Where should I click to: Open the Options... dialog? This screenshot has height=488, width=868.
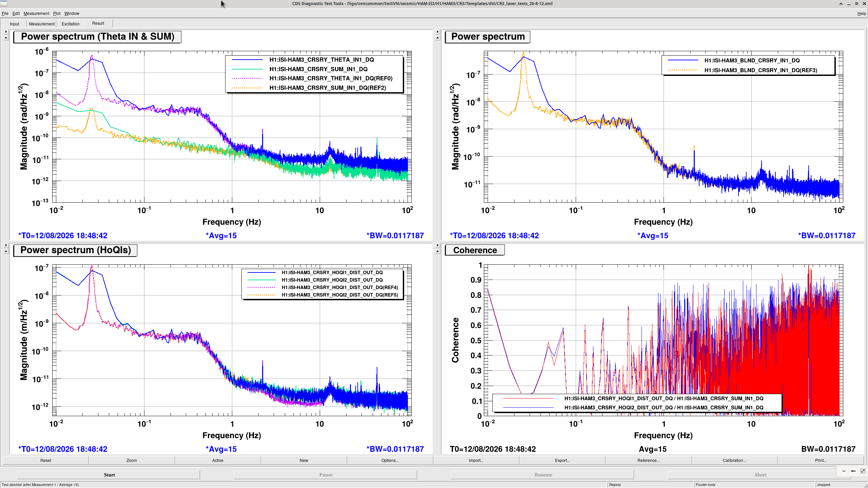click(x=390, y=460)
